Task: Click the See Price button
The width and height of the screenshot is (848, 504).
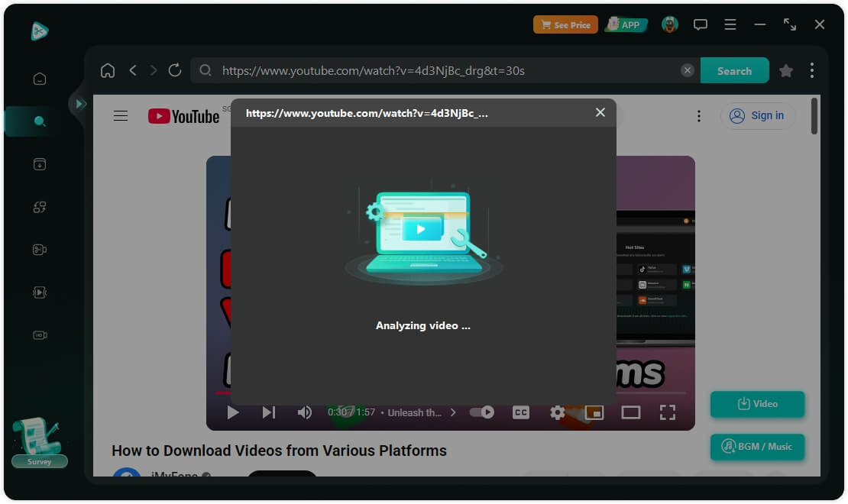Action: pos(565,25)
